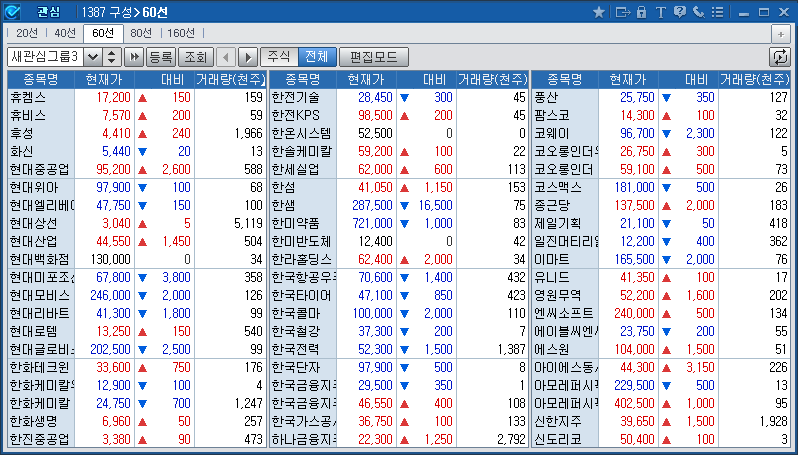The image size is (798, 455).
Task: Select 한국타이어 in the list
Action: [301, 296]
